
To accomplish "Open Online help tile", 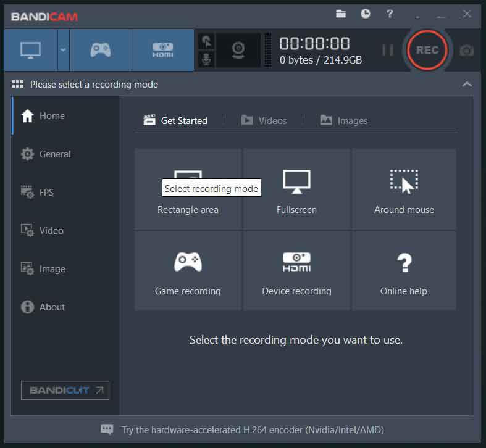I will coord(404,271).
